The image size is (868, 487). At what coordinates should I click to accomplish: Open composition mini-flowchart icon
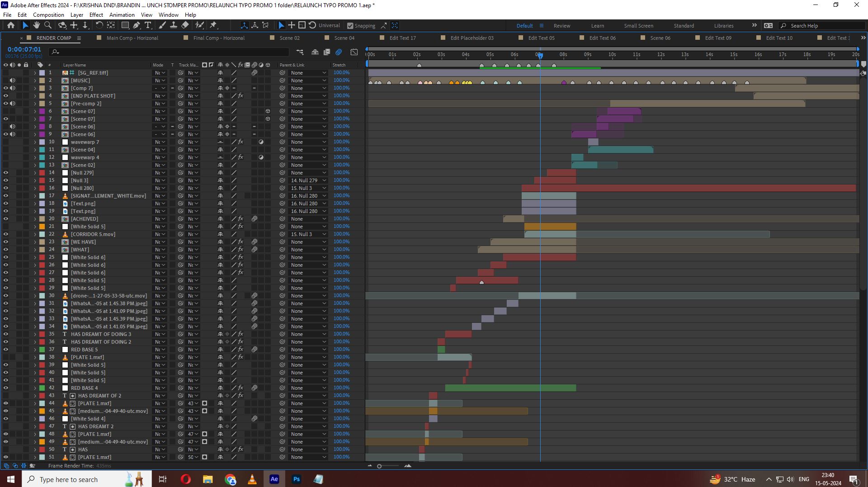coord(300,52)
